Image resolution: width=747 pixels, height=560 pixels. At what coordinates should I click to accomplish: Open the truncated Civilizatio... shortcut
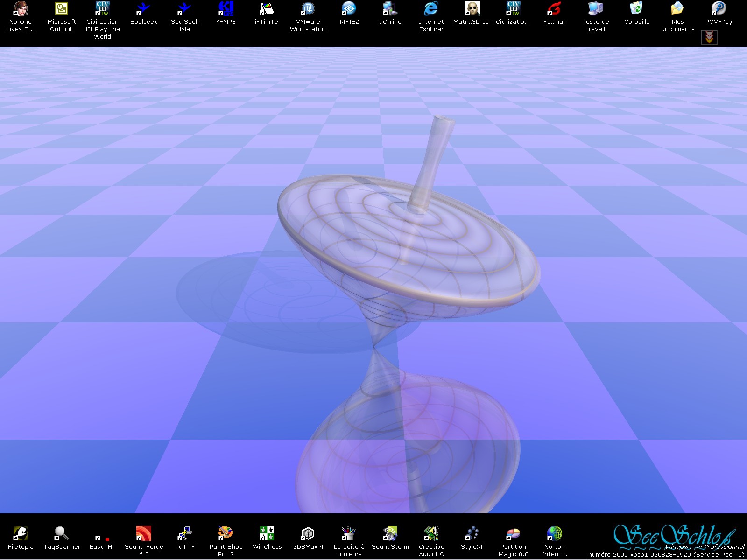pos(513,8)
